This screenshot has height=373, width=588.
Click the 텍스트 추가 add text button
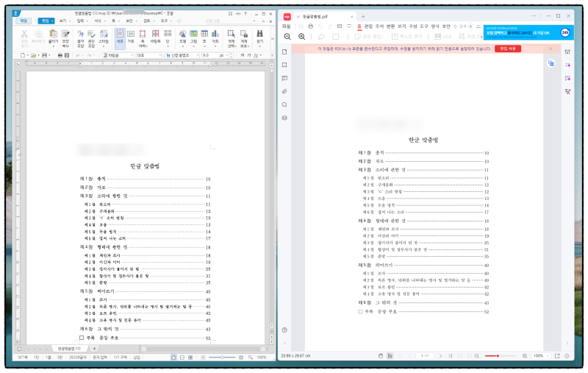tap(407, 36)
